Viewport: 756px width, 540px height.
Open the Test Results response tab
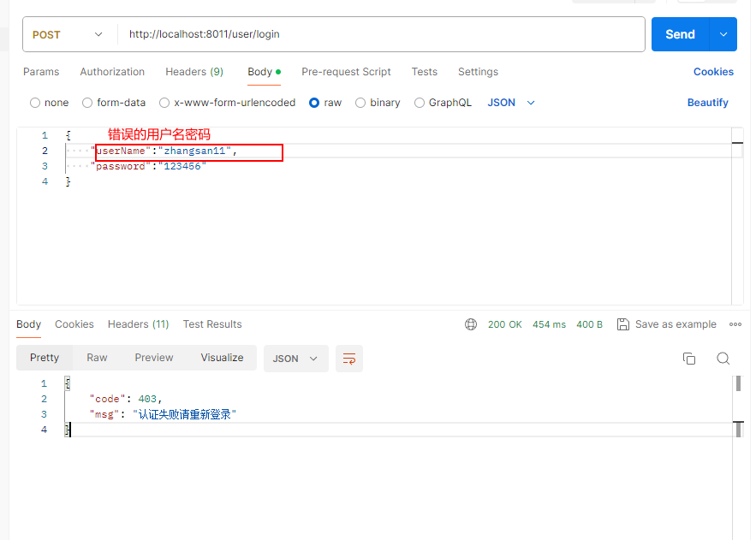point(211,324)
